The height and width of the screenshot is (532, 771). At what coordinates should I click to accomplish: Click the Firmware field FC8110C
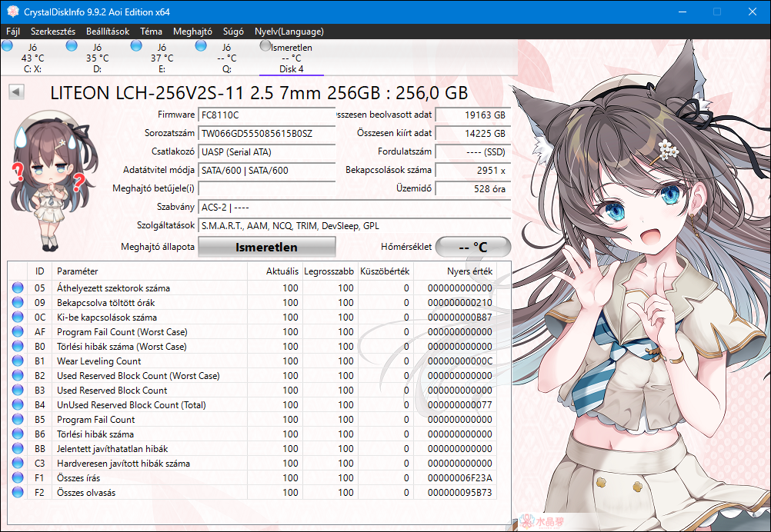click(266, 115)
